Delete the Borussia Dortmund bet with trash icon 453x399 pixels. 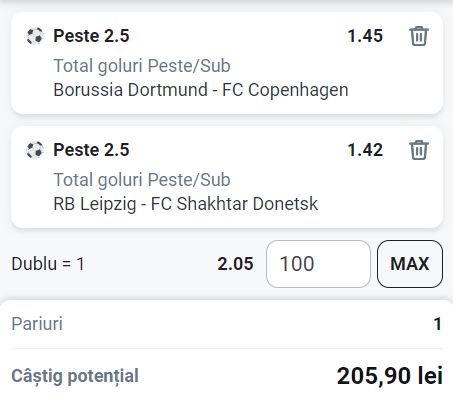[419, 36]
